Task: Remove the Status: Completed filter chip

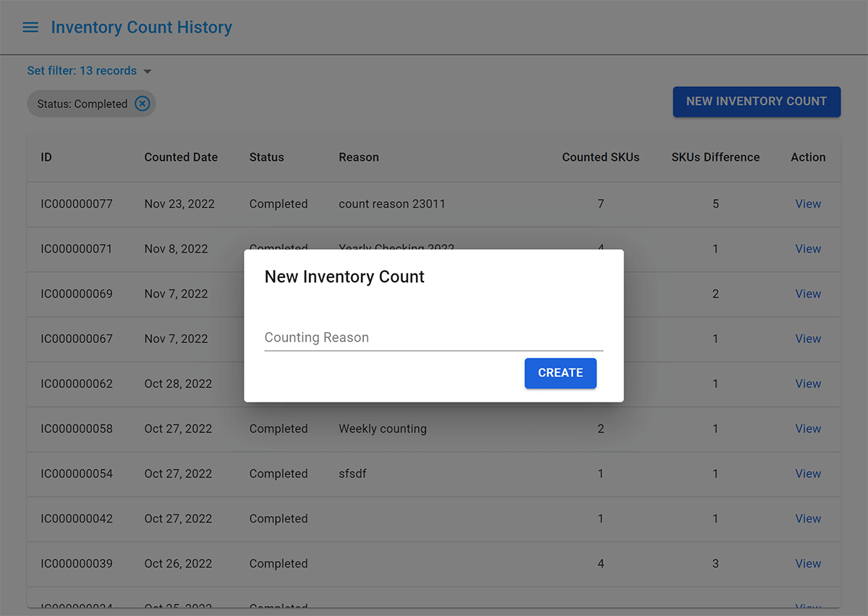Action: tap(142, 104)
